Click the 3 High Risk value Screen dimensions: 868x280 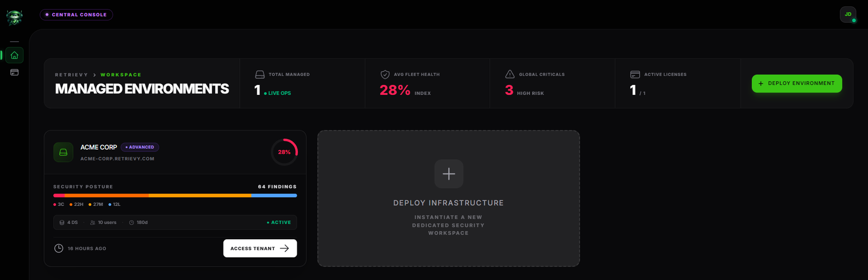click(x=524, y=90)
